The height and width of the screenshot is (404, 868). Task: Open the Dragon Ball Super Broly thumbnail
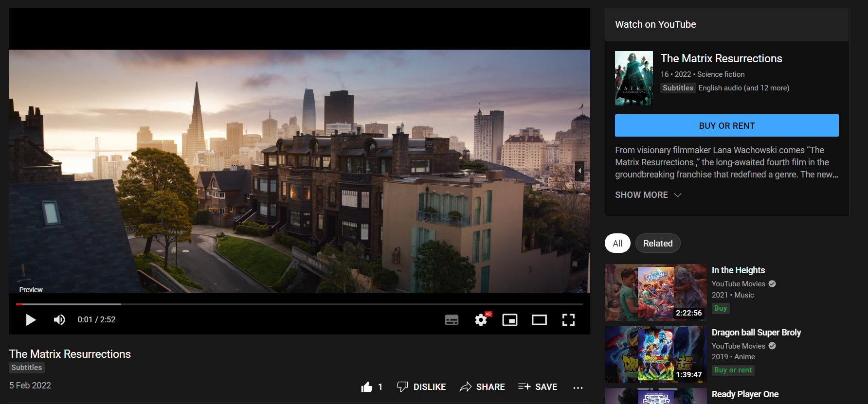(x=655, y=354)
